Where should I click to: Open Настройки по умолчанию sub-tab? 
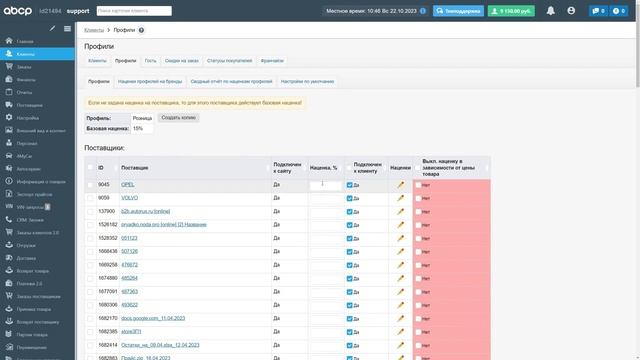click(x=307, y=82)
